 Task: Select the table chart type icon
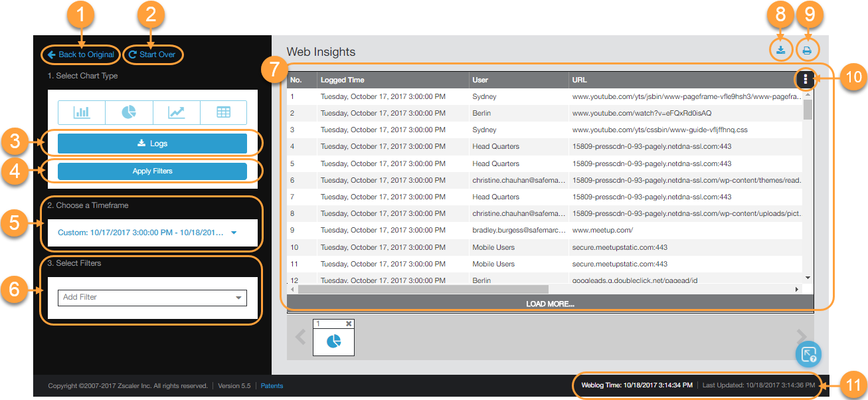tap(223, 112)
